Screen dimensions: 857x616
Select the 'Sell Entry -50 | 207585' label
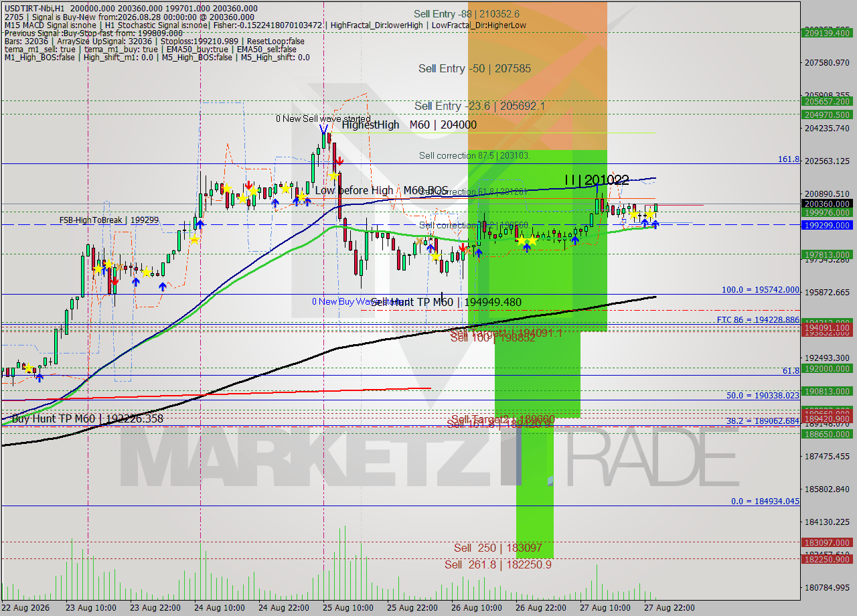[475, 68]
